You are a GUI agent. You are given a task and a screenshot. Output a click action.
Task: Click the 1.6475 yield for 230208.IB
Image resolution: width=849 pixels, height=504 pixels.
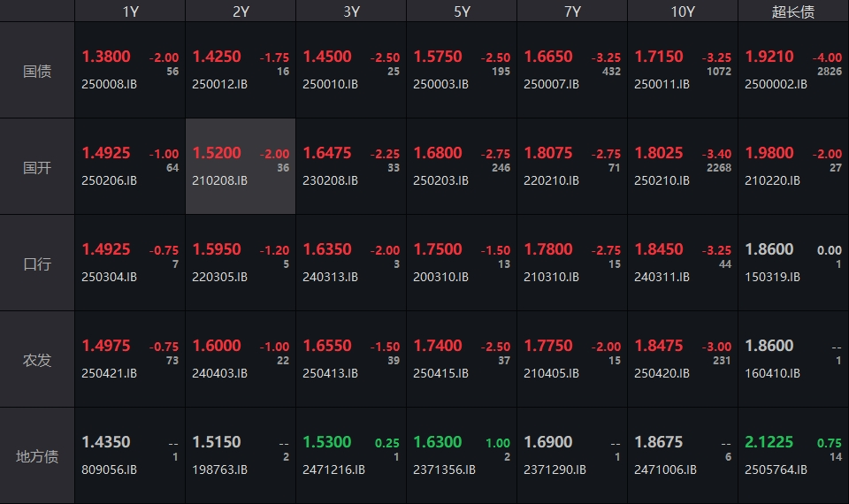327,153
